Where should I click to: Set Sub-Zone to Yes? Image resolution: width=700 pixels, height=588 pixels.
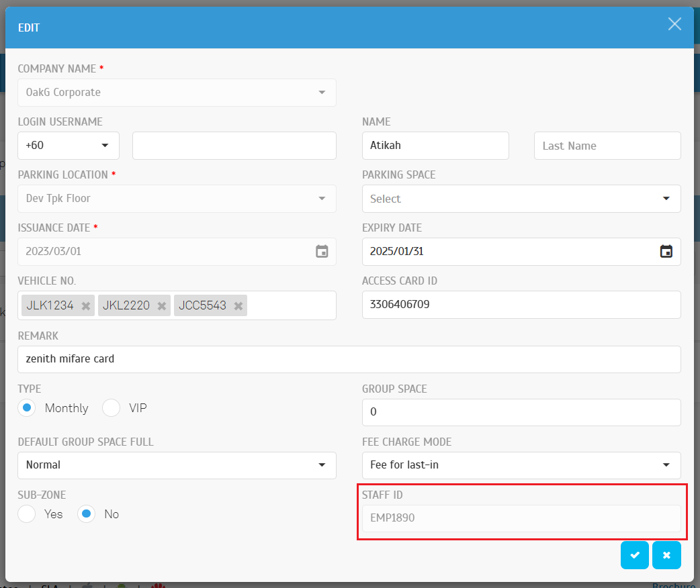click(x=27, y=514)
